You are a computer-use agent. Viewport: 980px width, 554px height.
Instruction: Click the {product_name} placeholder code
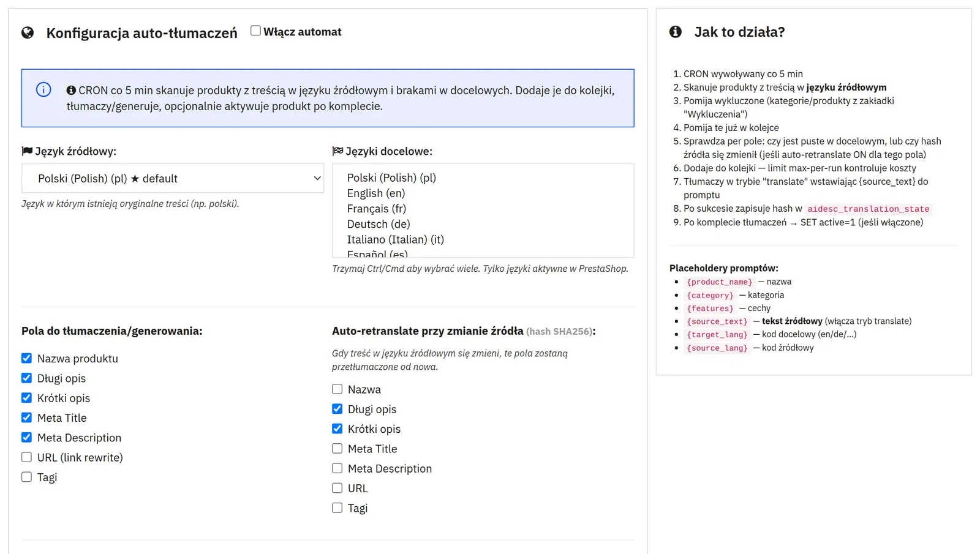click(x=720, y=282)
